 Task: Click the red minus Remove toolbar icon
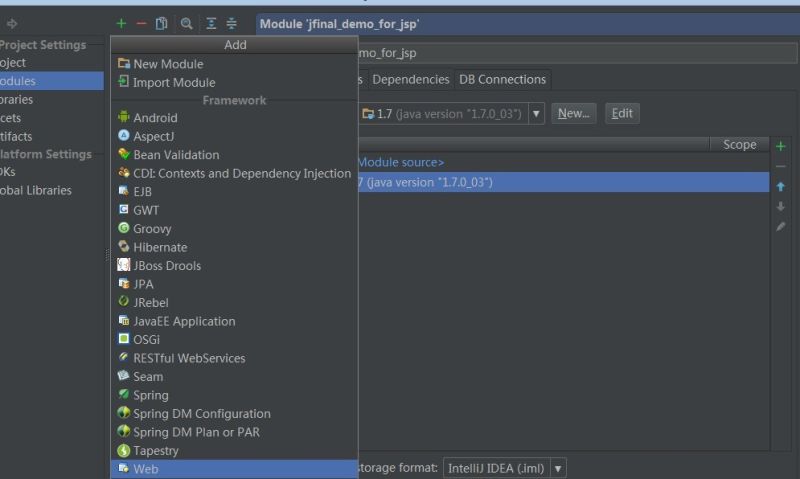141,23
